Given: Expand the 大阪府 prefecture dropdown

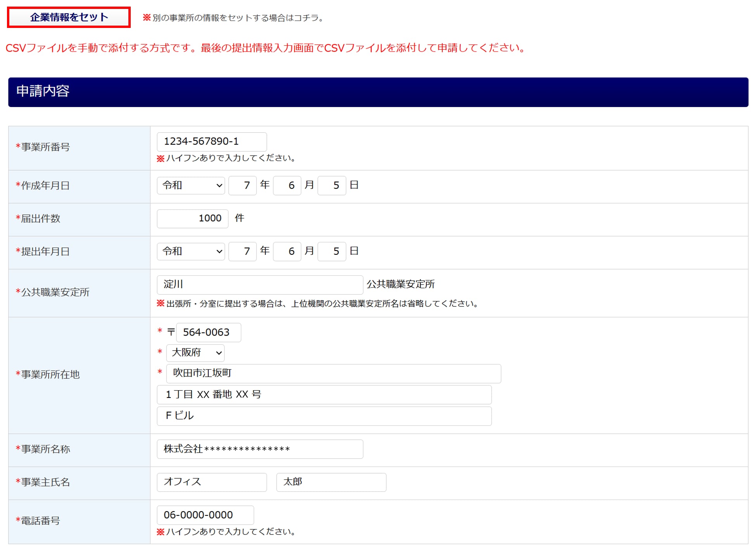Looking at the screenshot, I should coord(195,353).
